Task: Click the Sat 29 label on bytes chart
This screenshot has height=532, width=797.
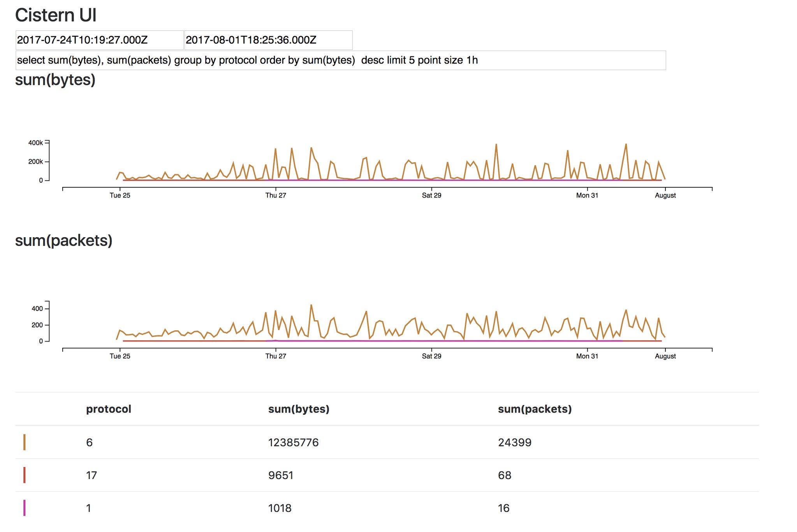Action: coord(431,196)
